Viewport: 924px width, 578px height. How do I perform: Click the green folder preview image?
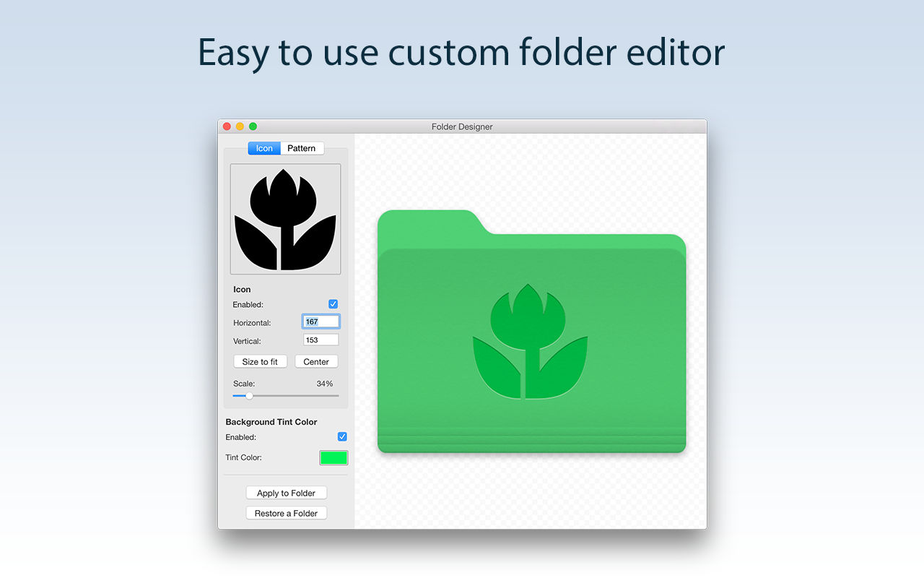(x=531, y=332)
